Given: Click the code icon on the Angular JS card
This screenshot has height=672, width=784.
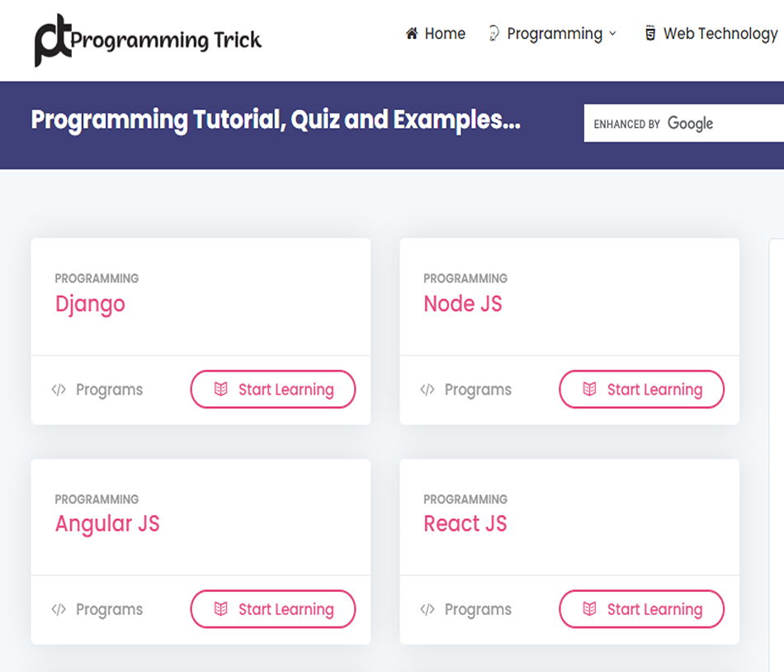Looking at the screenshot, I should pos(59,609).
